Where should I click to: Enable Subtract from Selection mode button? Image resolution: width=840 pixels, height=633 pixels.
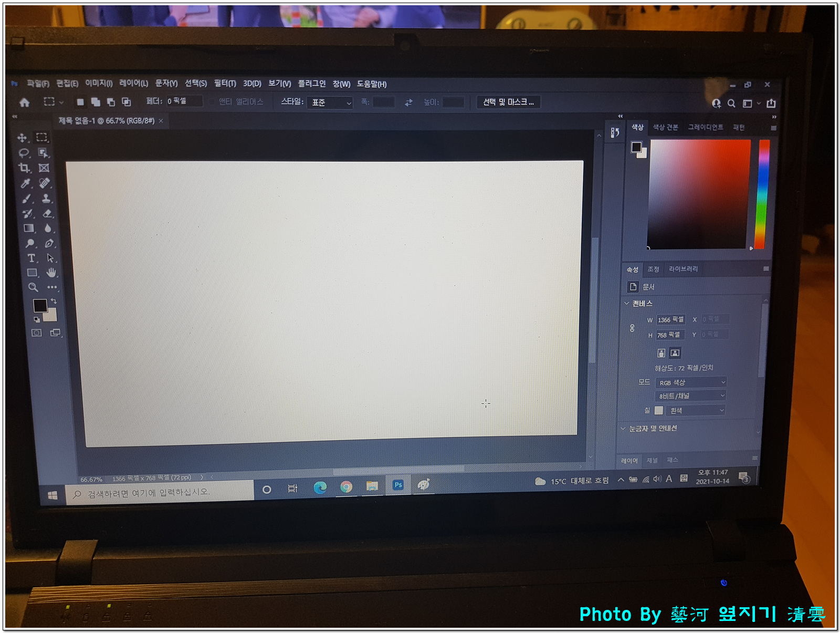point(111,102)
